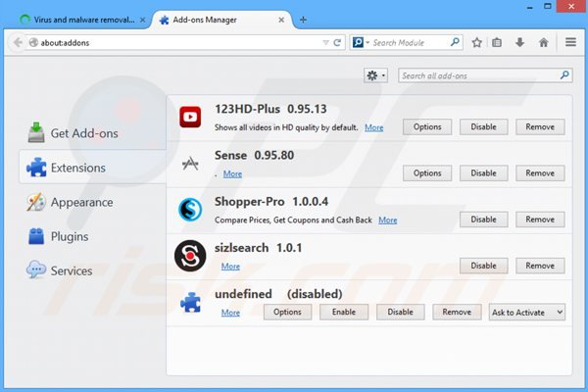This screenshot has height=392, width=588.
Task: Go to the home page icon
Action: [544, 42]
